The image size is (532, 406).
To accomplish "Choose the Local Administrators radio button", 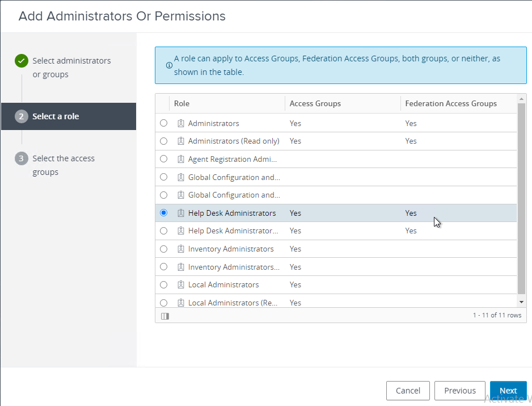I will (163, 284).
